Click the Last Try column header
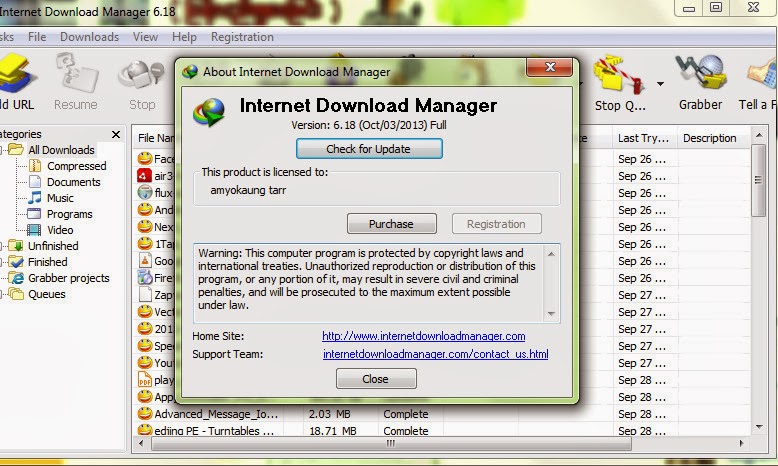Screen dimensions: 778x466 point(644,138)
